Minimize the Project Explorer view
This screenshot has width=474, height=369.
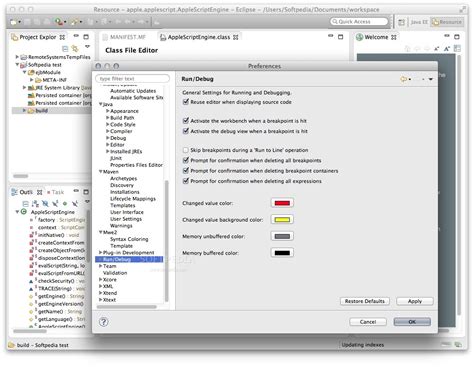[76, 36]
